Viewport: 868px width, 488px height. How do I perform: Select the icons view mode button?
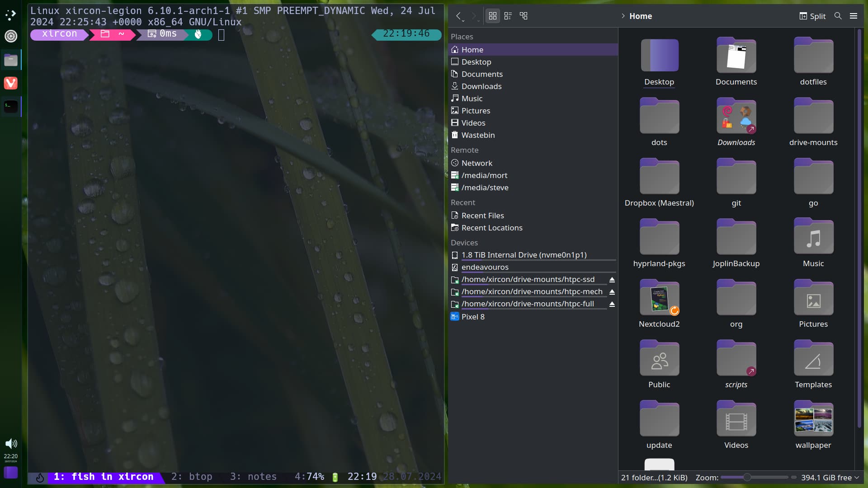492,16
